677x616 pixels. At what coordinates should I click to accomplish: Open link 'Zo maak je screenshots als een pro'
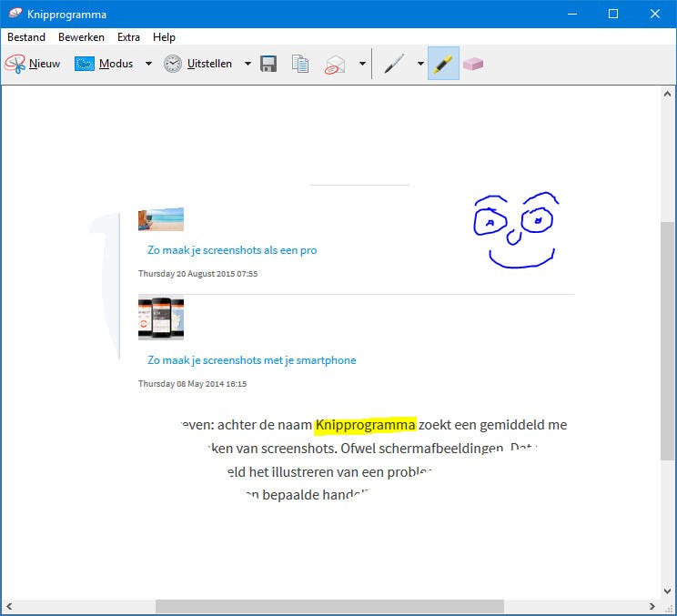[x=232, y=250]
